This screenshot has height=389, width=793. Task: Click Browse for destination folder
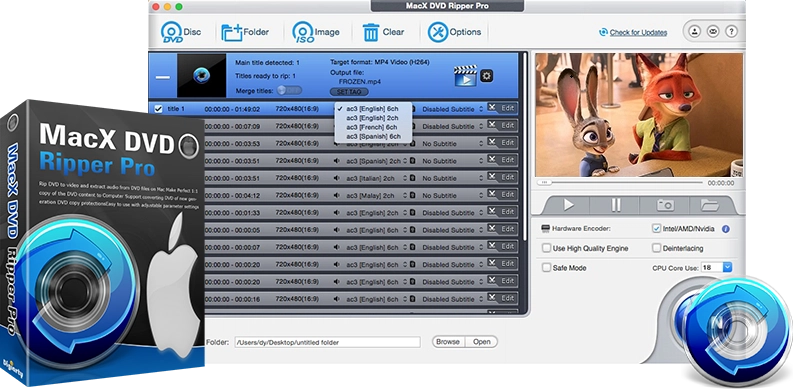point(448,342)
